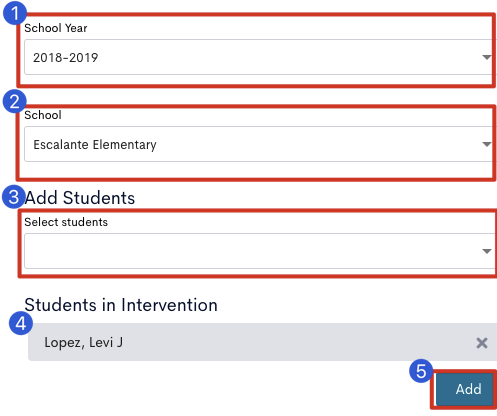Open the Select students dropdown arrow
This screenshot has width=497, height=416.
487,251
